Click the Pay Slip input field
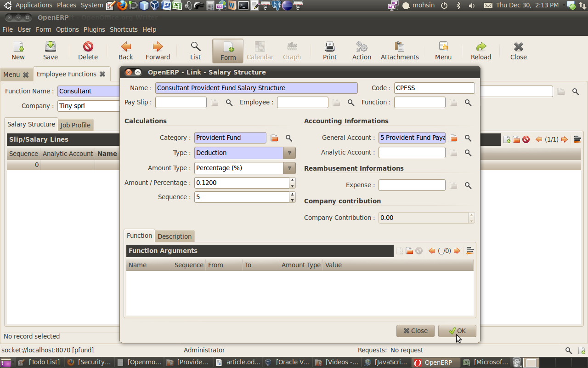This screenshot has width=588, height=368. click(181, 102)
